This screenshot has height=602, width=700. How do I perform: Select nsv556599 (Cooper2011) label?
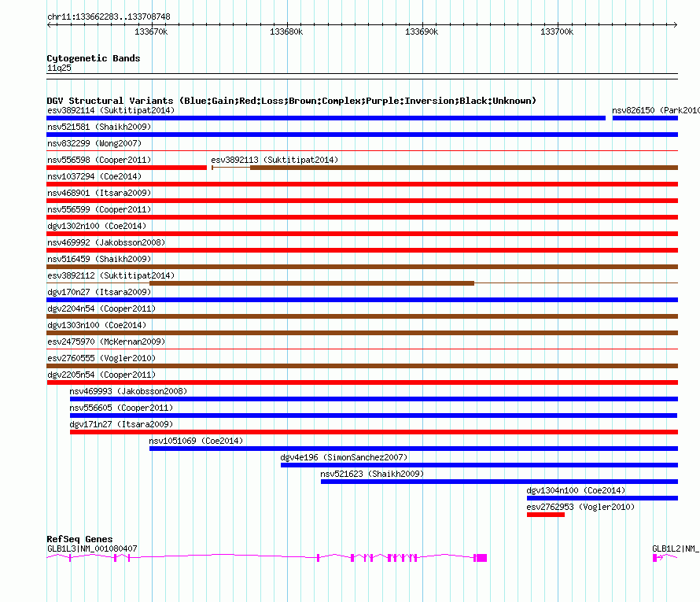[99, 209]
